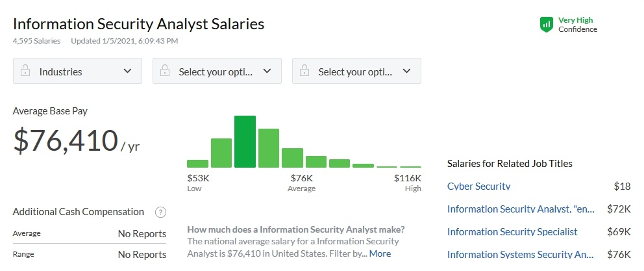
Task: Open the Information Systems Security salary link
Action: (520, 254)
